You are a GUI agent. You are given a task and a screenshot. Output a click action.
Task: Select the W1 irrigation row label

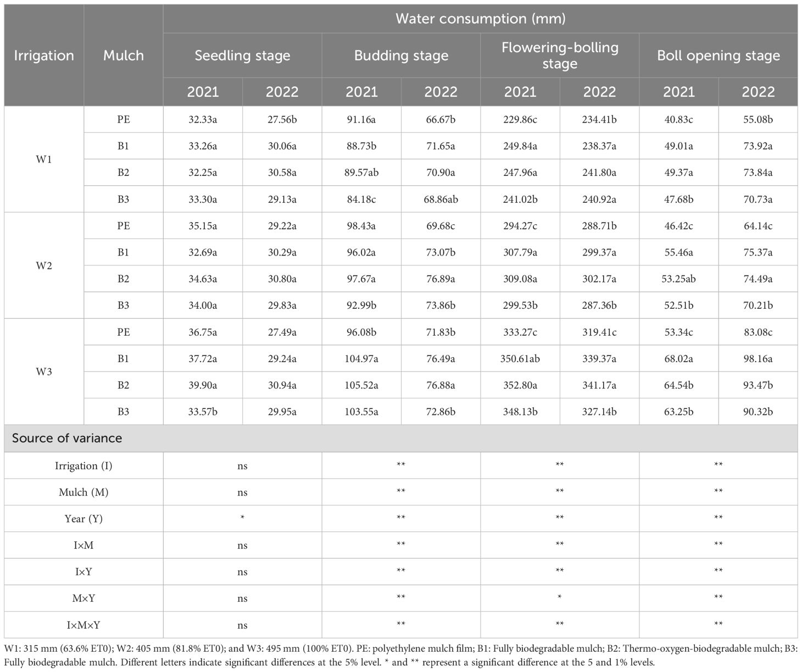(44, 159)
